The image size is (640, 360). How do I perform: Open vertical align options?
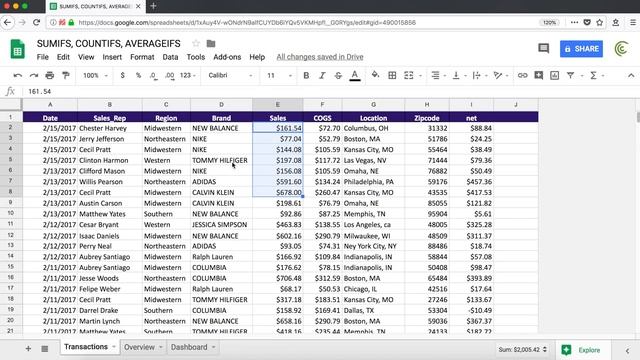pyautogui.click(x=459, y=76)
